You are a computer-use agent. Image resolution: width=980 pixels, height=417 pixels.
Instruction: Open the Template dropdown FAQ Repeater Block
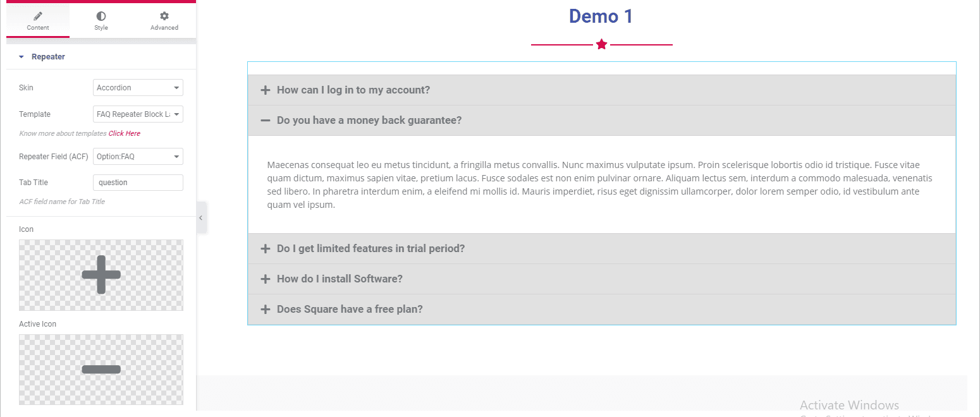[138, 114]
